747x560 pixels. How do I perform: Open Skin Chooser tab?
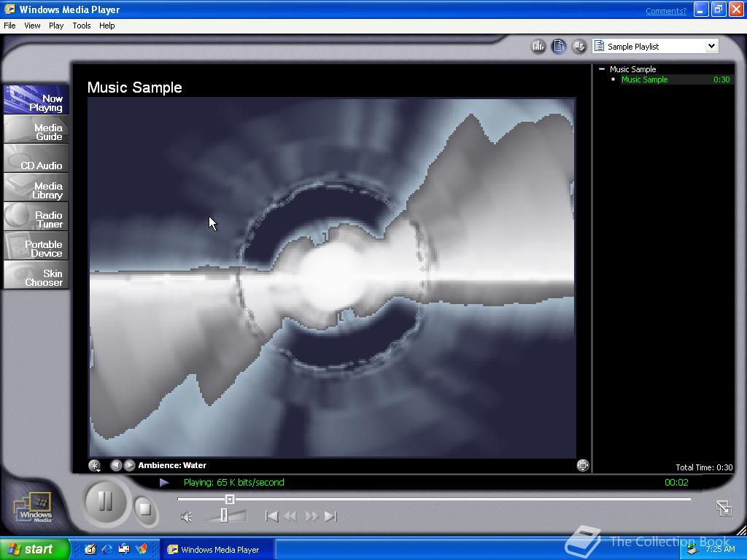point(36,275)
